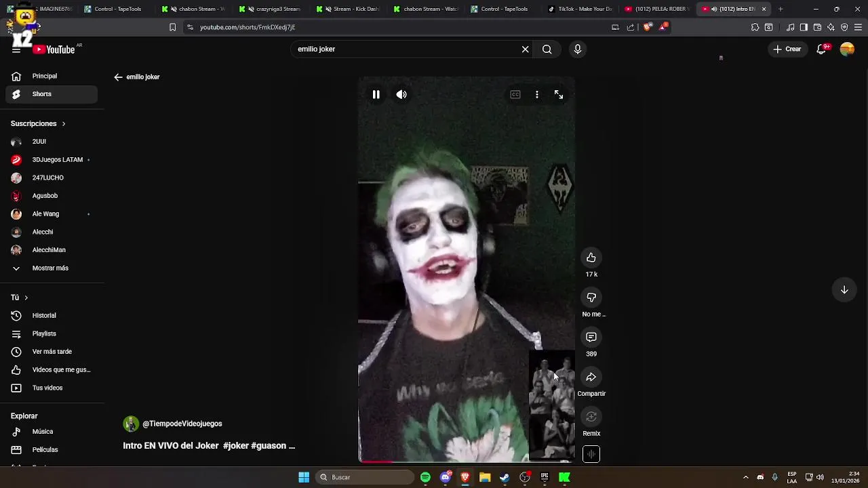Expand the Suscripciones section chevron

64,124
